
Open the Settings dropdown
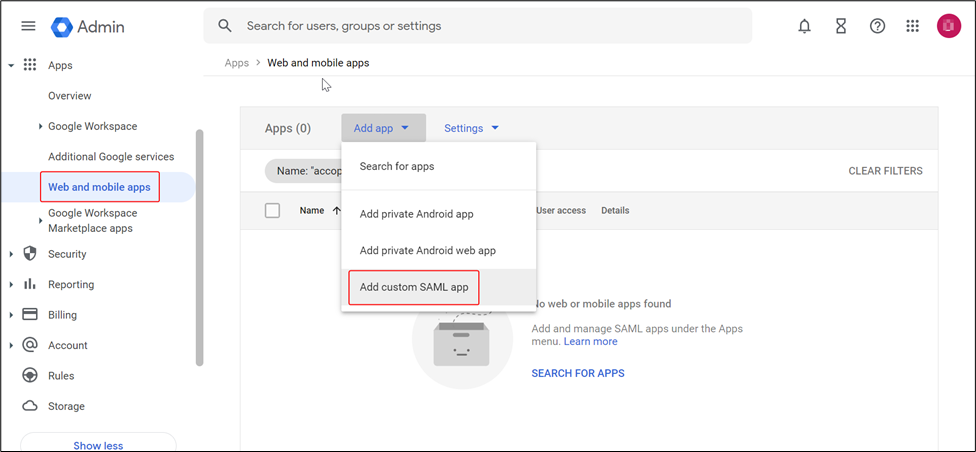tap(471, 128)
